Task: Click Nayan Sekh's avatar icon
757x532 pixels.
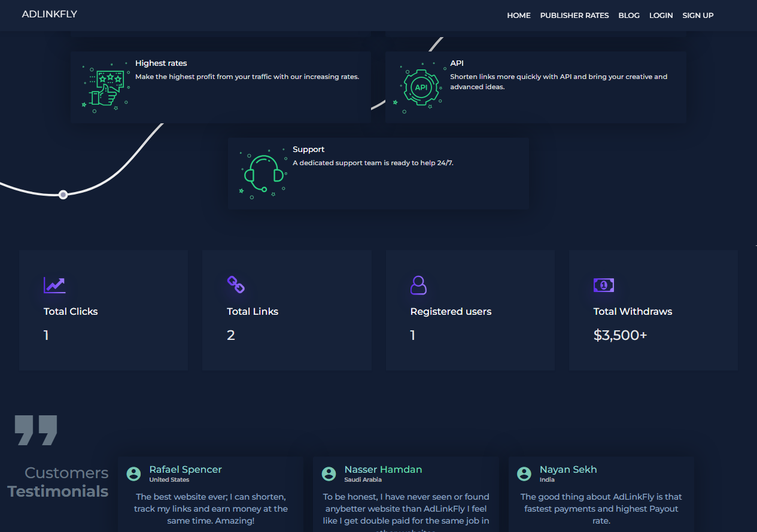Action: (x=524, y=474)
